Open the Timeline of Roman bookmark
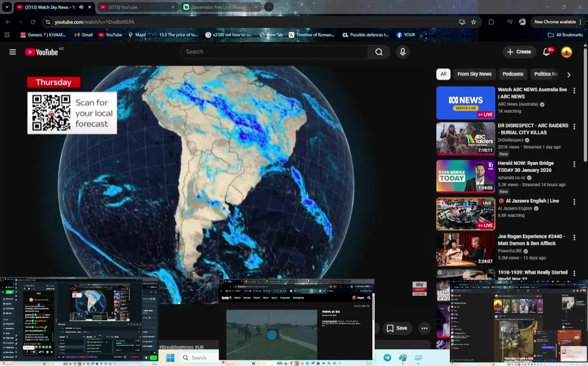Screen dimensions: 588x366 point(311,35)
